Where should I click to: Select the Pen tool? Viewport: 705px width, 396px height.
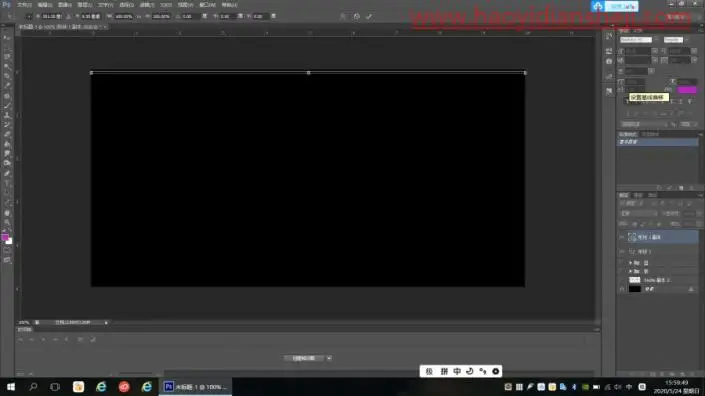point(7,174)
